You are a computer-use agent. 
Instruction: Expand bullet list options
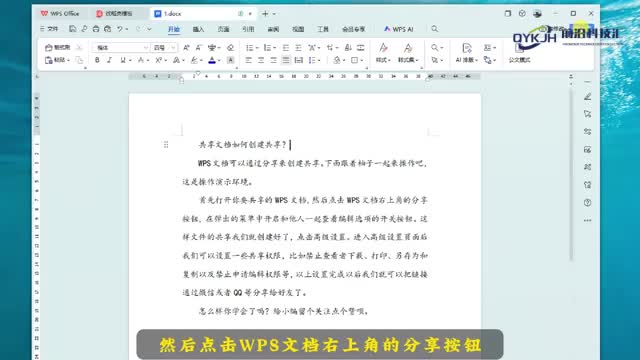coord(257,48)
